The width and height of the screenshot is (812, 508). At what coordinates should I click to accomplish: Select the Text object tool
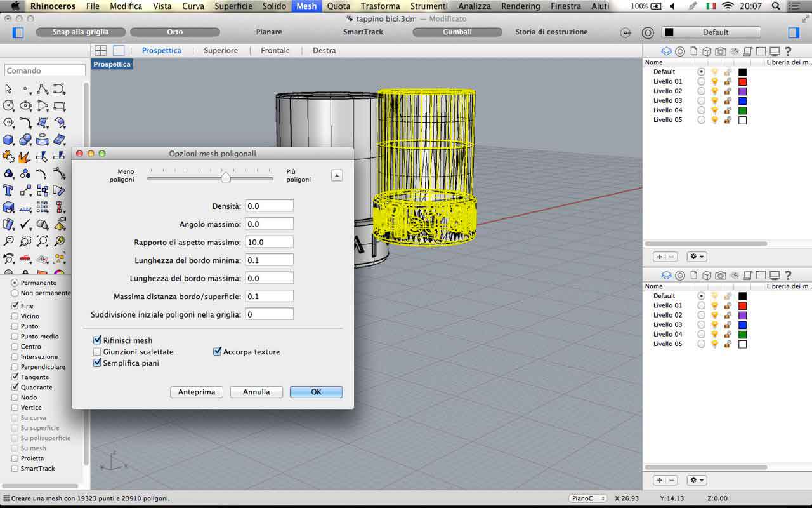coord(8,190)
